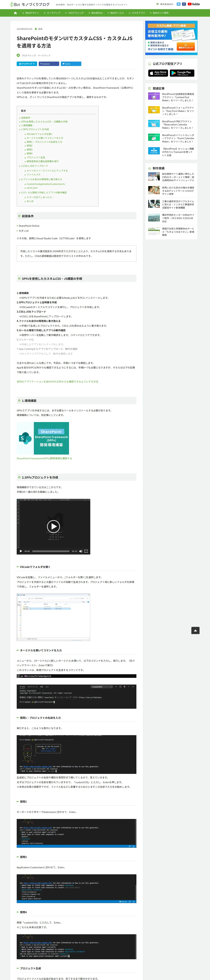Open 総合病院サイト works entry
This screenshot has width=210, height=980.
(x=178, y=177)
